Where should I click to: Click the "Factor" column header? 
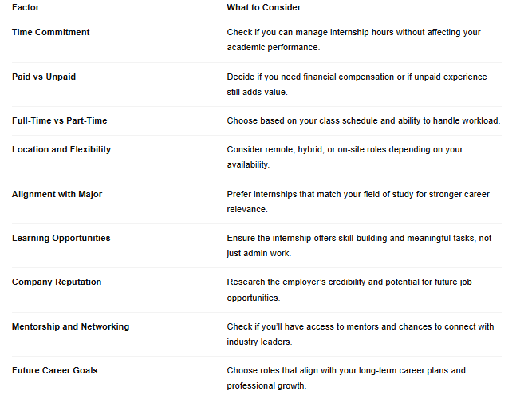pyautogui.click(x=26, y=7)
